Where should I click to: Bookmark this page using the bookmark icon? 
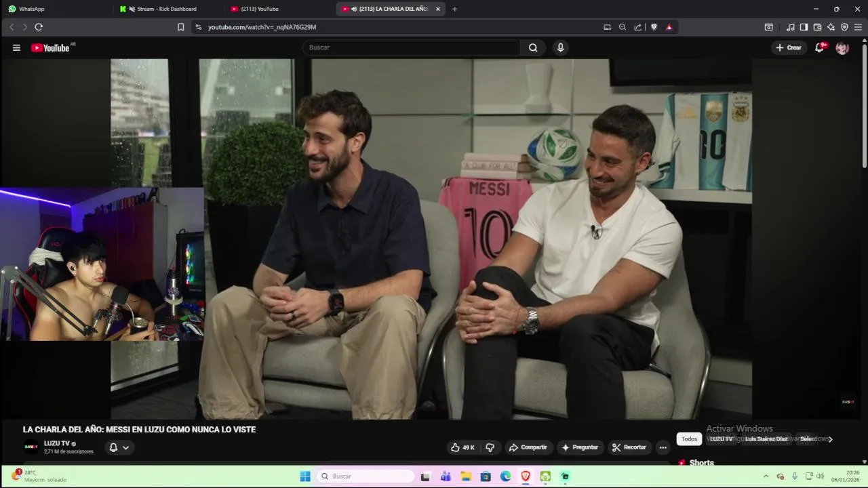[x=180, y=27]
